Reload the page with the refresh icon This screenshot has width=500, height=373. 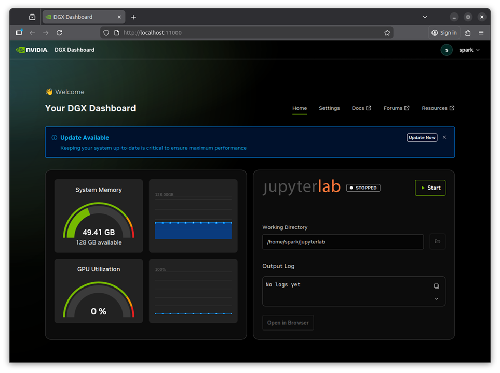click(x=59, y=33)
